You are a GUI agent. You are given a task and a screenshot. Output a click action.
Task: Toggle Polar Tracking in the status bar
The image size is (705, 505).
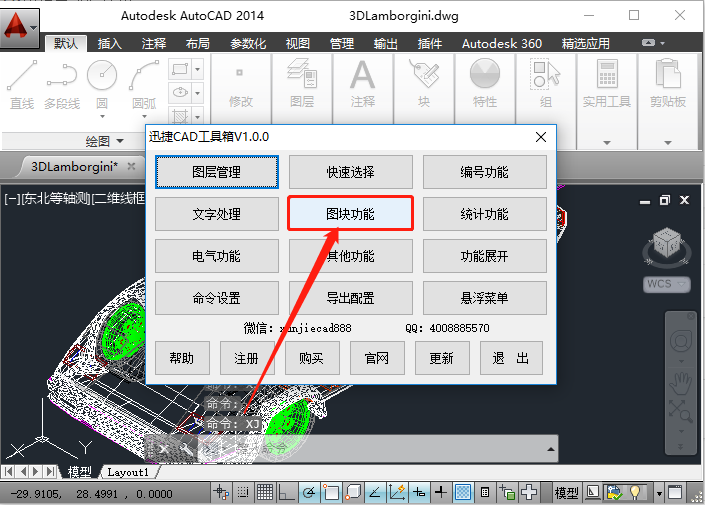(x=308, y=493)
